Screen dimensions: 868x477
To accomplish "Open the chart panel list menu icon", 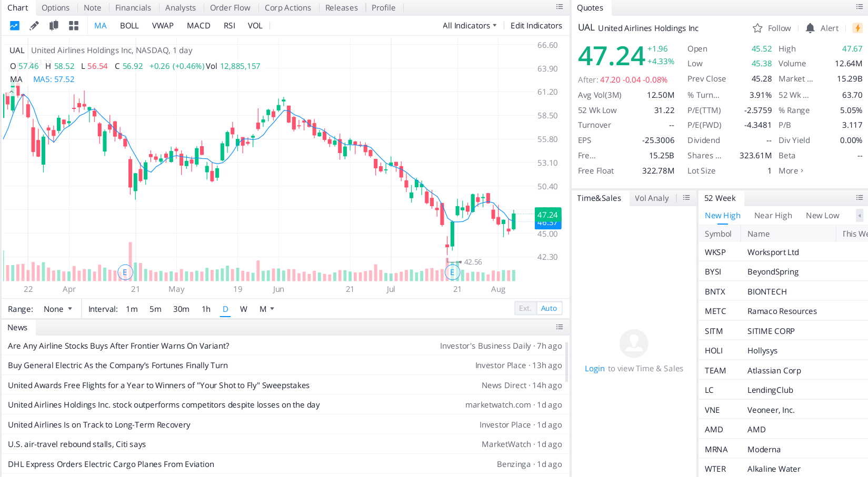I will coord(560,7).
